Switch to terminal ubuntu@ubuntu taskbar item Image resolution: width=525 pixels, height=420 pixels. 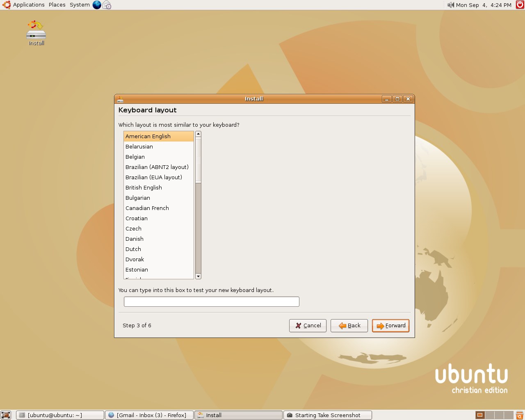[60, 415]
